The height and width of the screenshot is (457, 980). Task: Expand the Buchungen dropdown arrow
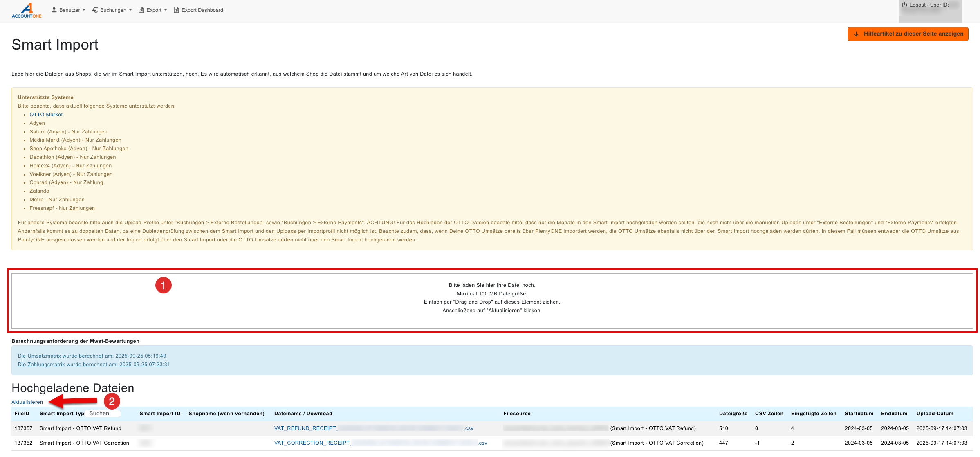(130, 10)
